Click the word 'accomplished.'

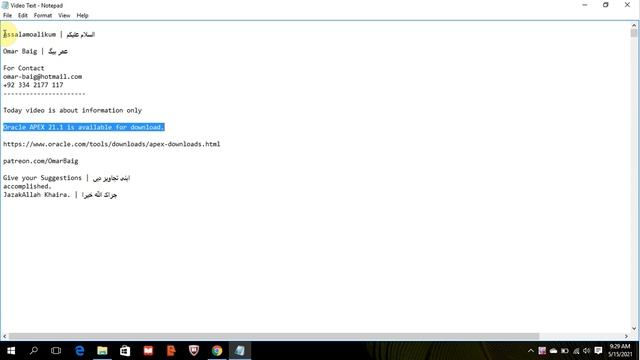tap(27, 186)
